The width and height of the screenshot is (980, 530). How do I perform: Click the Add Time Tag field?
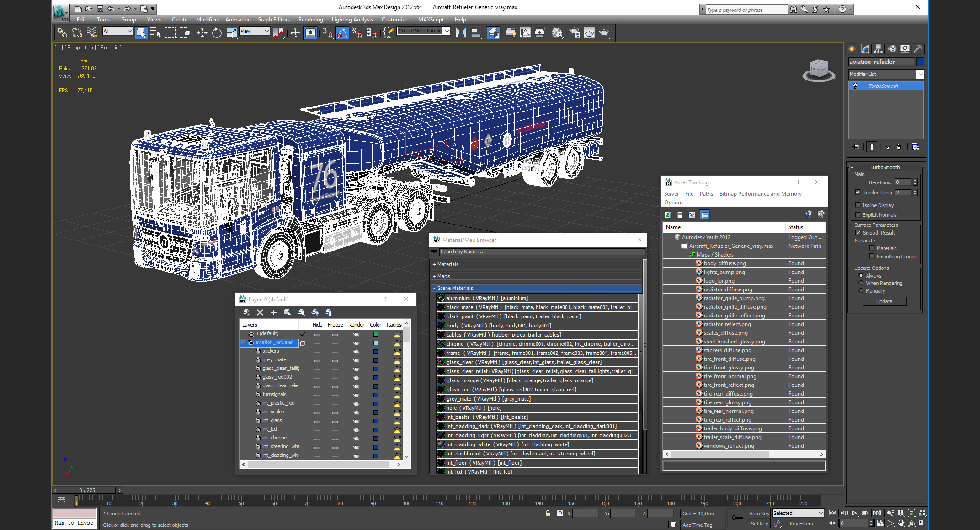(x=702, y=525)
